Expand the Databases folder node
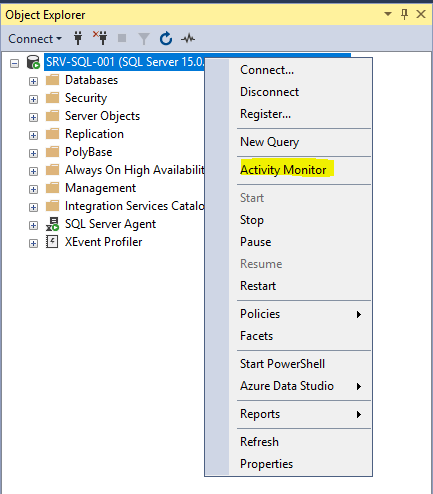Screen dimensions: 433x494 pyautogui.click(x=33, y=81)
